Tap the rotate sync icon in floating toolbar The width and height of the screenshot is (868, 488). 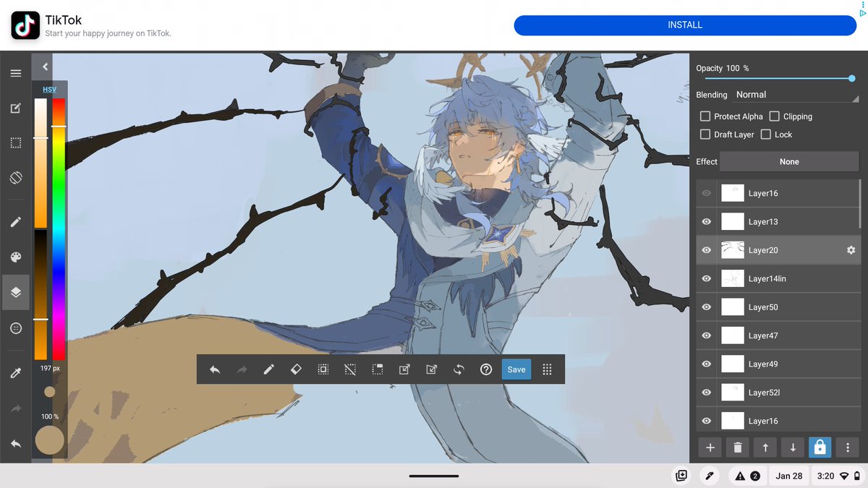point(459,369)
